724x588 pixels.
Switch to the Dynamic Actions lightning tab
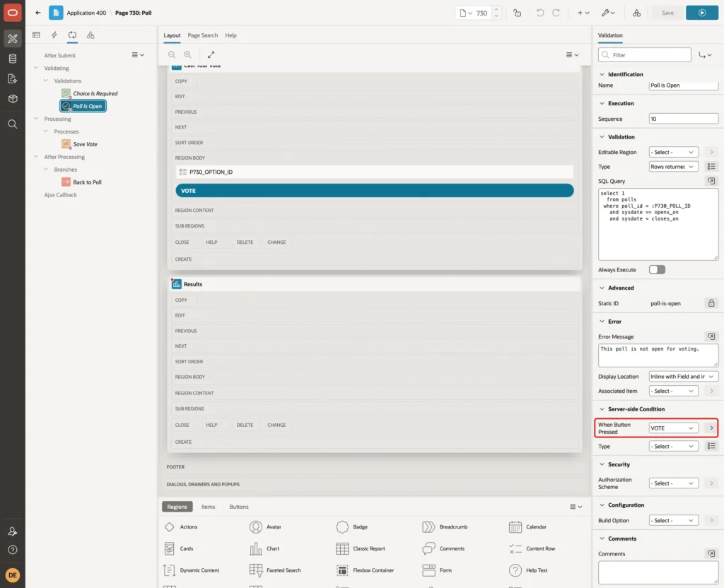point(54,35)
